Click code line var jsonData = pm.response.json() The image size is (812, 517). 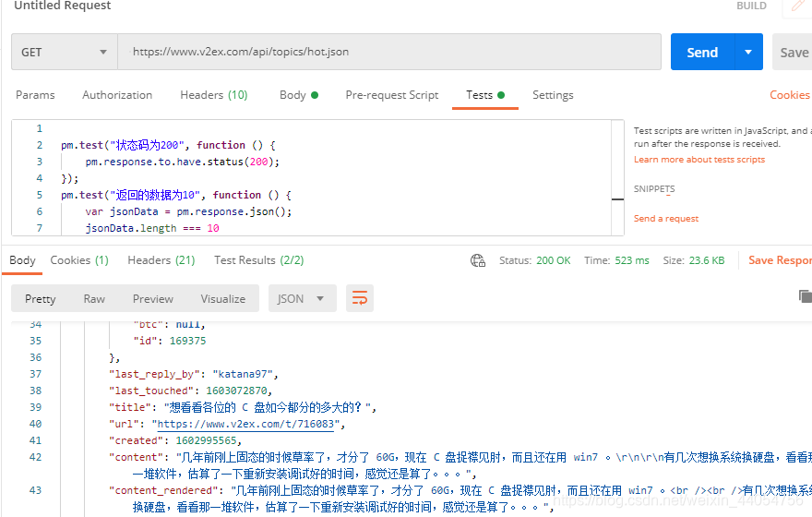(188, 211)
